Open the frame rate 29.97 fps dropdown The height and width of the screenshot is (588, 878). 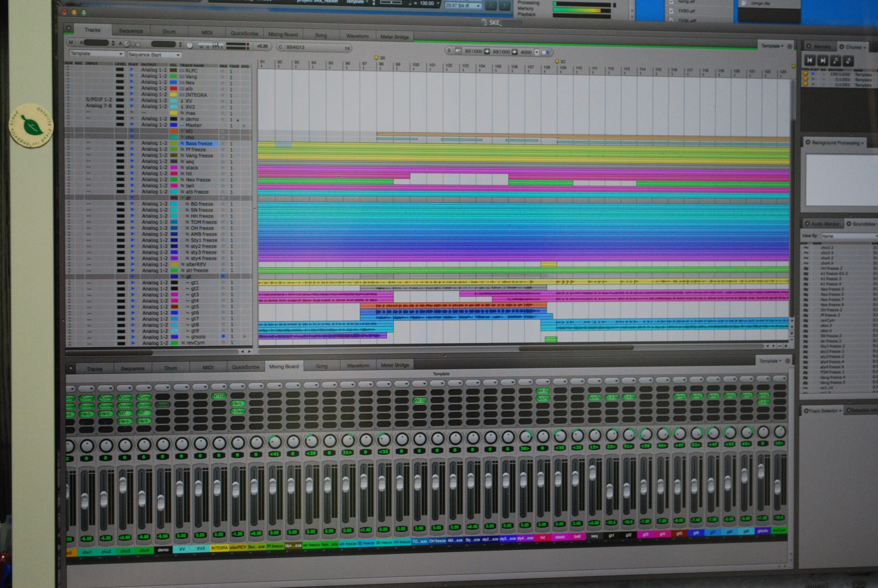tap(464, 5)
